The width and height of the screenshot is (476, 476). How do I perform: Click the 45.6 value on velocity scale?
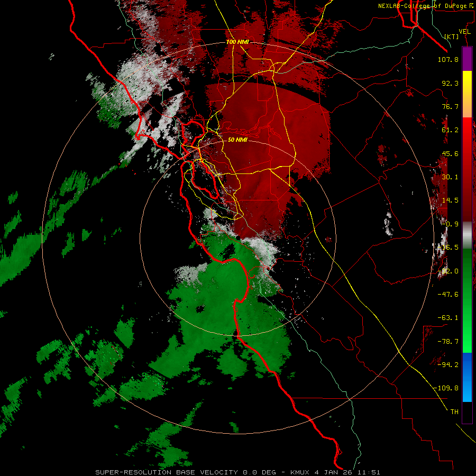click(x=450, y=153)
